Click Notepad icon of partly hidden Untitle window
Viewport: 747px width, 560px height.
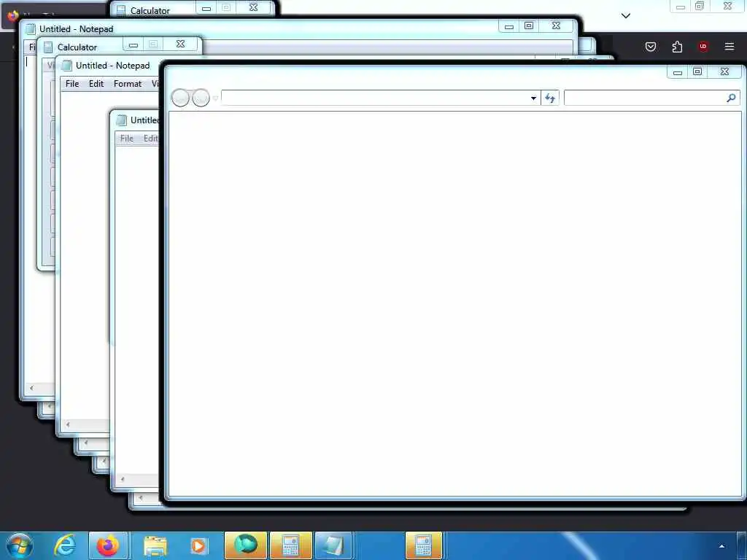pyautogui.click(x=122, y=120)
